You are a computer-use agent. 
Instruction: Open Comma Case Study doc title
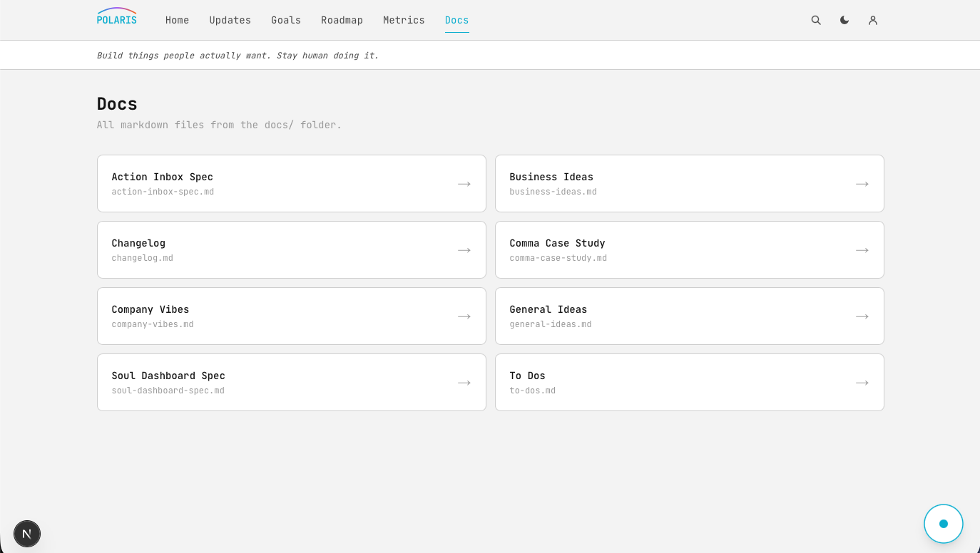tap(557, 243)
